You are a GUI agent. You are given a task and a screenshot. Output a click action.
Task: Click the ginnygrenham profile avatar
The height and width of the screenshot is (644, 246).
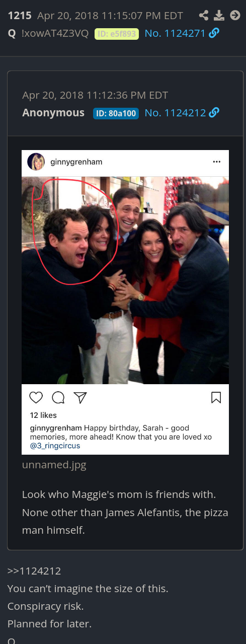pos(36,162)
